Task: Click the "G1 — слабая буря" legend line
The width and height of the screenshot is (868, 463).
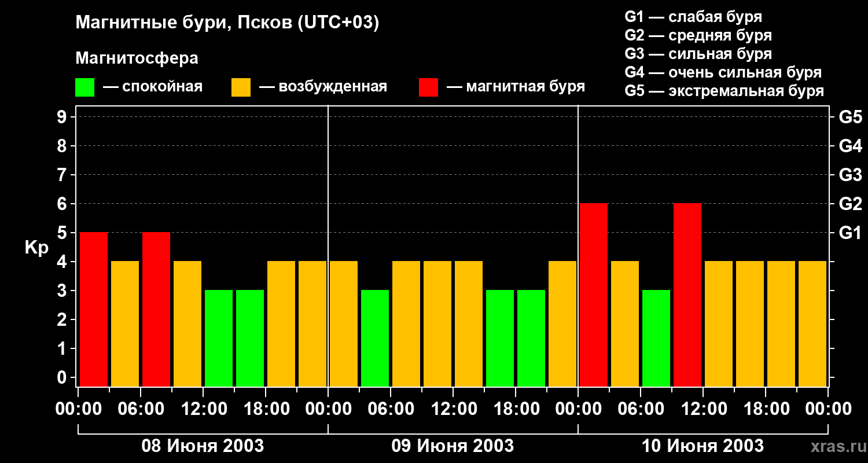Action: [693, 17]
